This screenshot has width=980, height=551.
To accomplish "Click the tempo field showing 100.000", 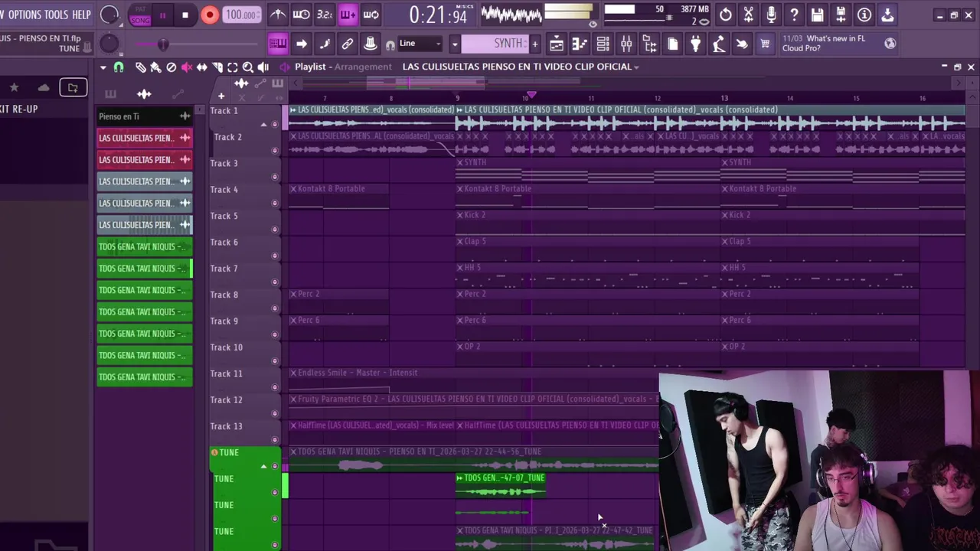I will 240,15.
